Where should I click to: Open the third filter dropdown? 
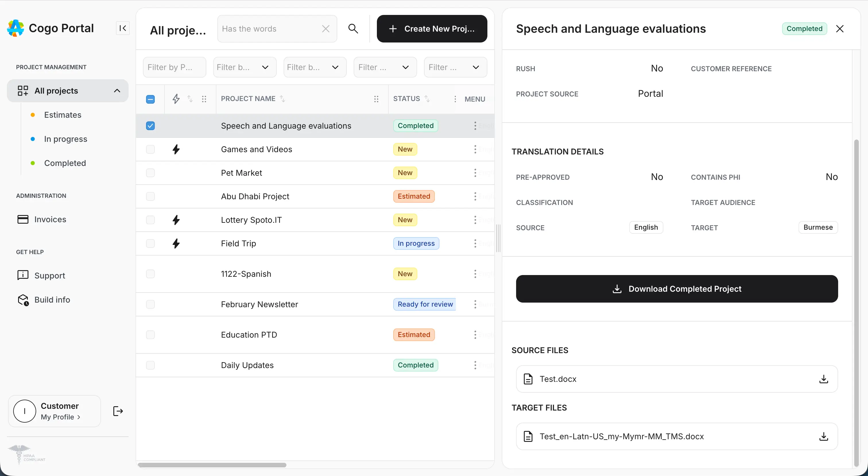tap(315, 67)
